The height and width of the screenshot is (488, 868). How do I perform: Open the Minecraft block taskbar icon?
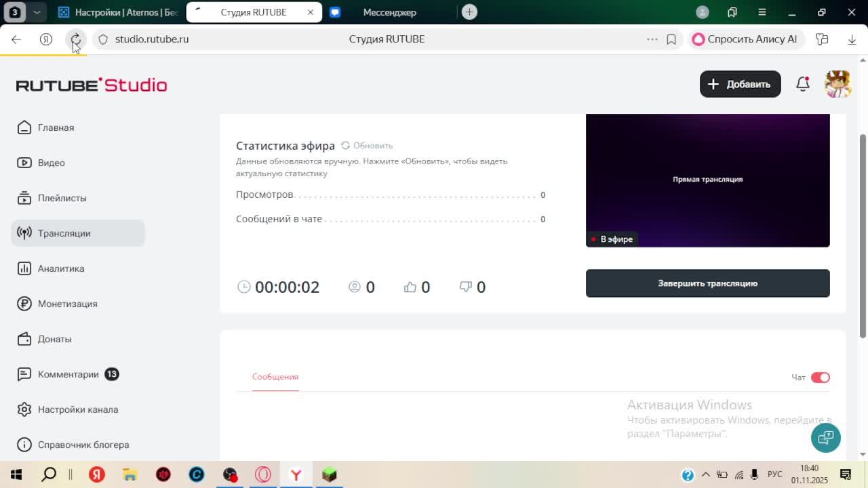(330, 474)
